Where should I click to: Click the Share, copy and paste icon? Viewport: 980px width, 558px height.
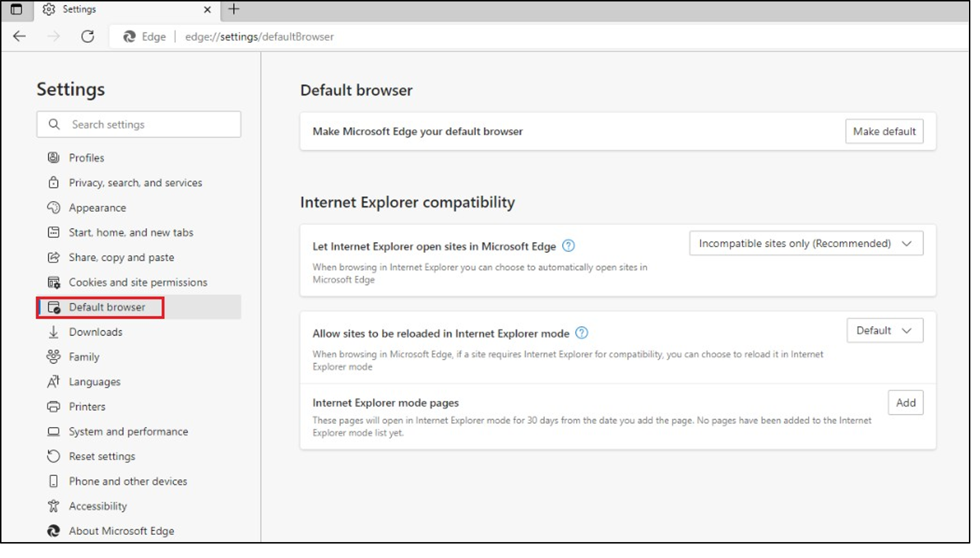tap(53, 257)
